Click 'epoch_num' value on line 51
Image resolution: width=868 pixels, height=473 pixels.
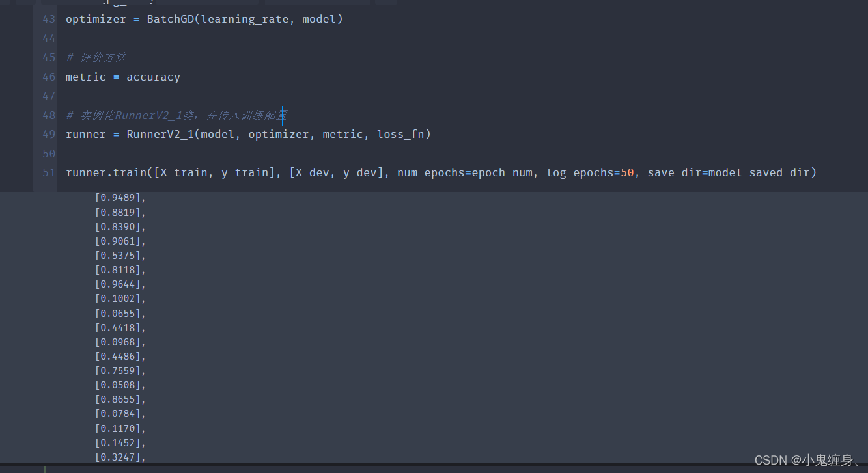pos(502,173)
